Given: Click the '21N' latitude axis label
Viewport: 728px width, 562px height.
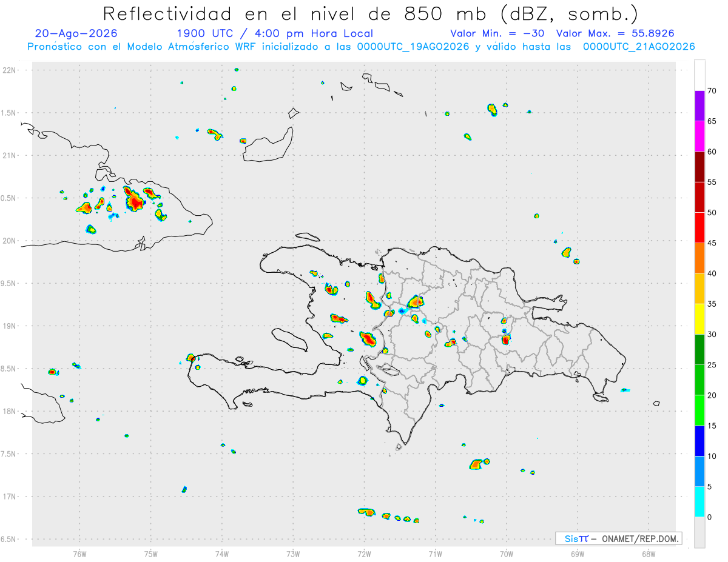Looking at the screenshot, I should [10, 156].
